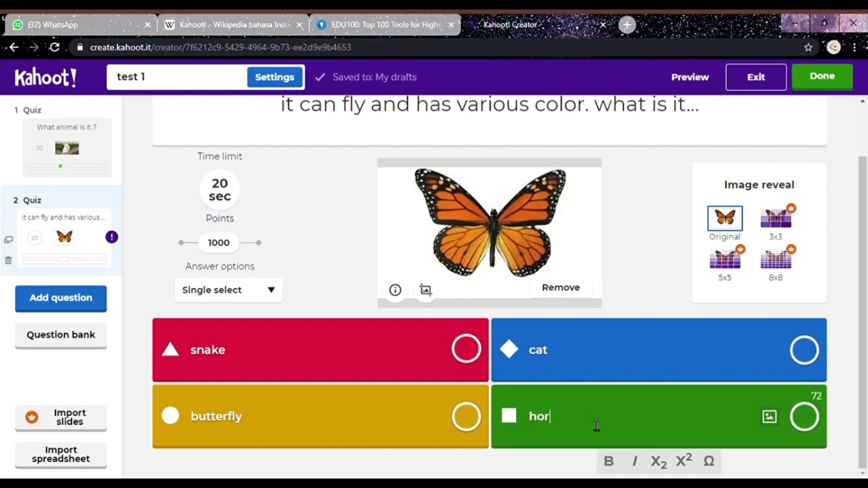Bookmark this page with the star icon
Viewport: 868px width, 488px height.
pos(808,47)
